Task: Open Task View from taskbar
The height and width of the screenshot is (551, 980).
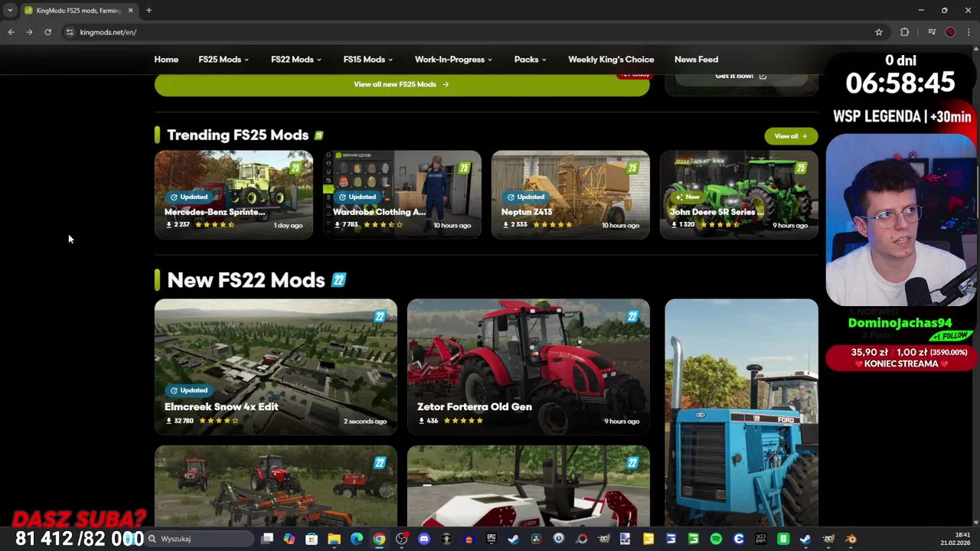Action: pos(267,539)
